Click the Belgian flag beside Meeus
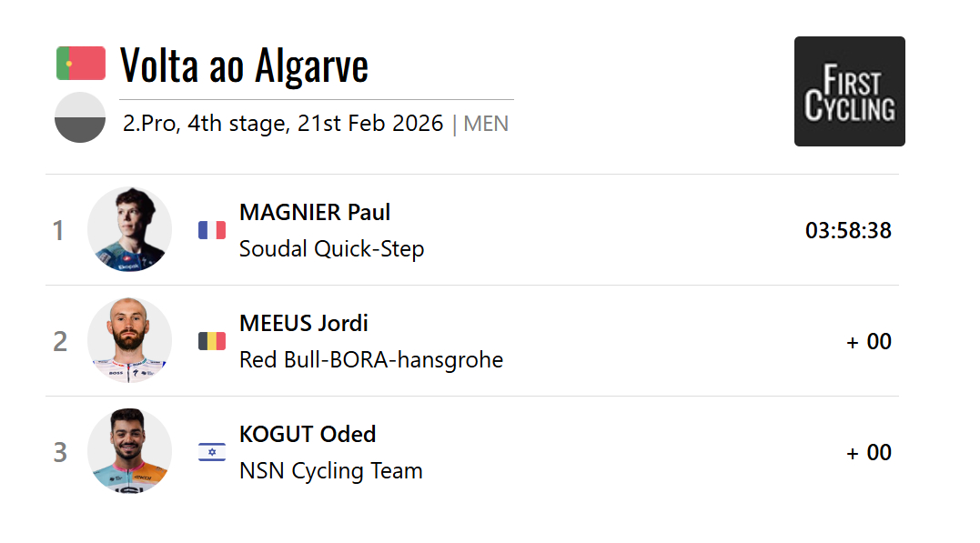The height and width of the screenshot is (543, 980). click(x=212, y=341)
